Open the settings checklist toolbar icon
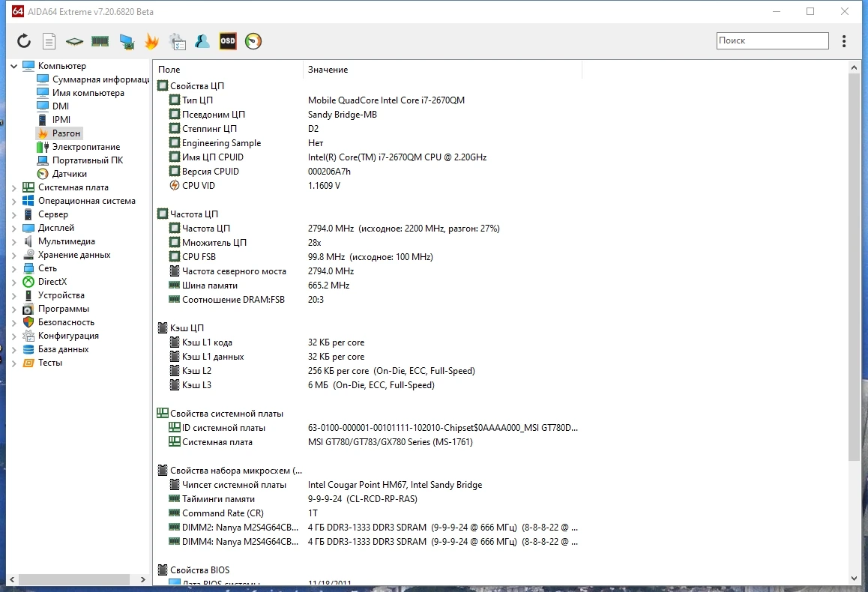Screen dimensions: 868x592 [x=177, y=41]
